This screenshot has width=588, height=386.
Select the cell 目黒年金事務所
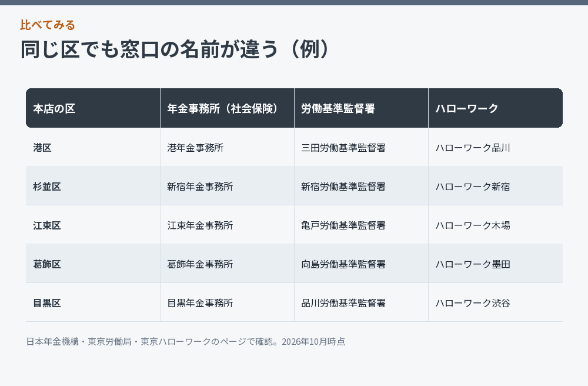[x=227, y=302]
